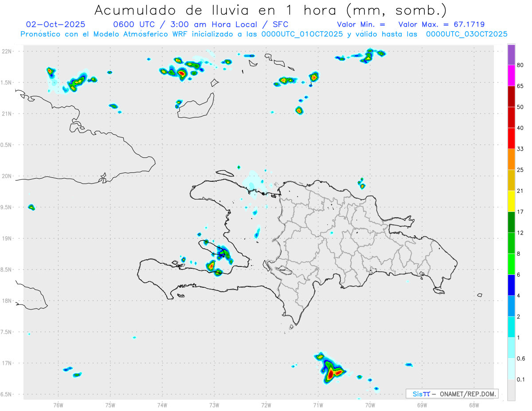Click the dark blue swatch between 4 and 6
This screenshot has width=532, height=411.
[x=511, y=285]
